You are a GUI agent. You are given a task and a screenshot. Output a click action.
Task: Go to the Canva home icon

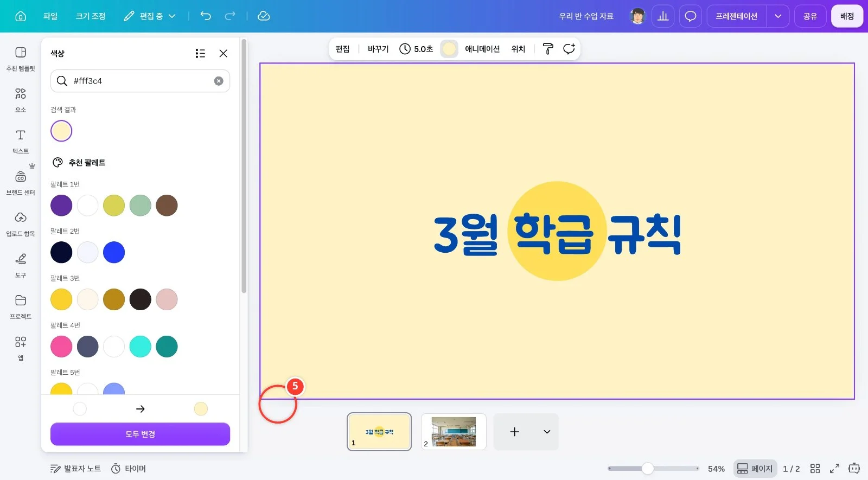point(21,16)
